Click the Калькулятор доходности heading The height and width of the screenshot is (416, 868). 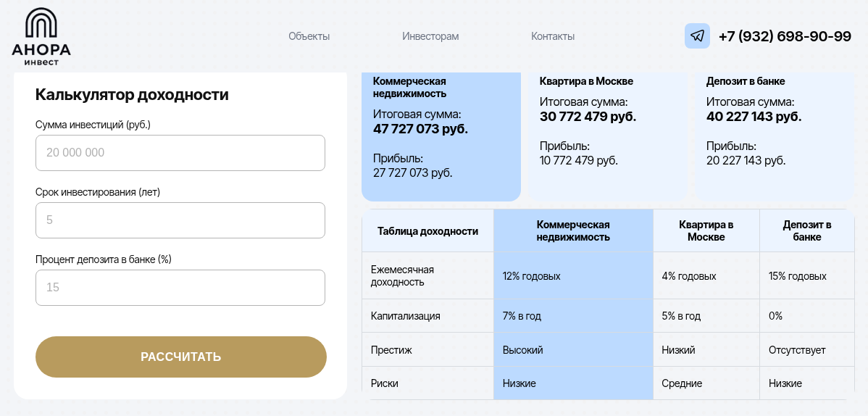pyautogui.click(x=132, y=95)
